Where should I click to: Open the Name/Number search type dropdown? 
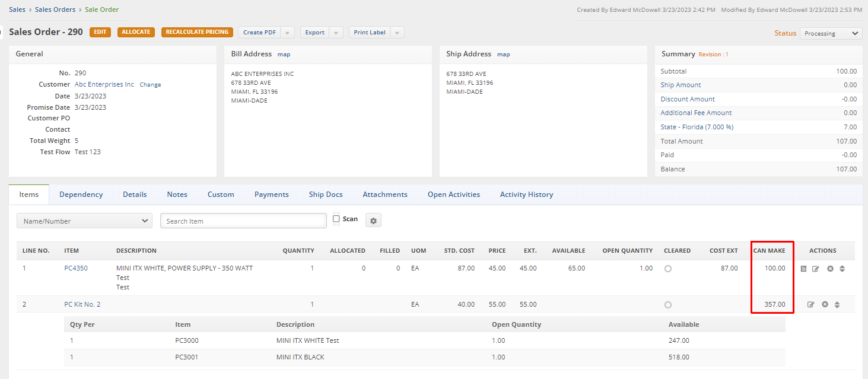[x=84, y=221]
